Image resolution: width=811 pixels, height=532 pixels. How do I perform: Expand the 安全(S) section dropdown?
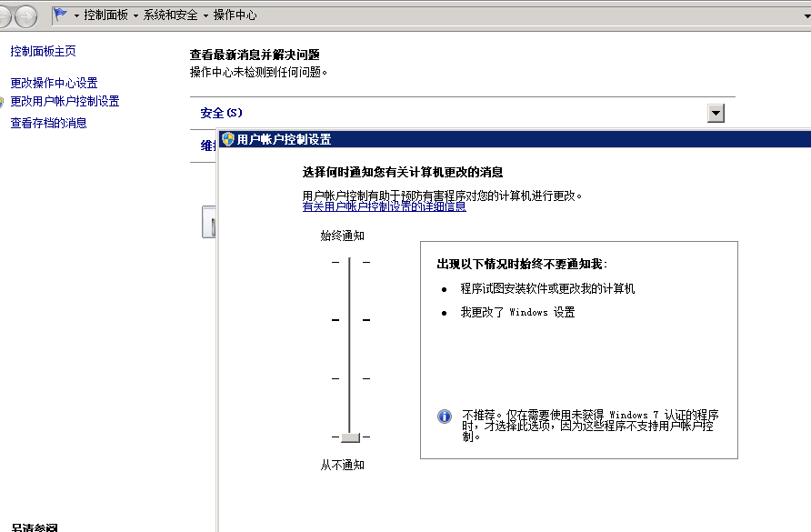coord(716,112)
